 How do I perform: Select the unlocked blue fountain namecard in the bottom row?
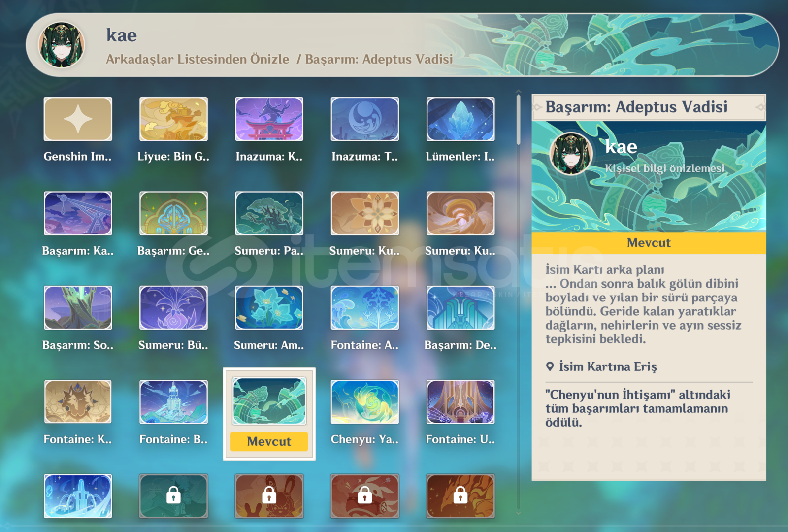78,496
